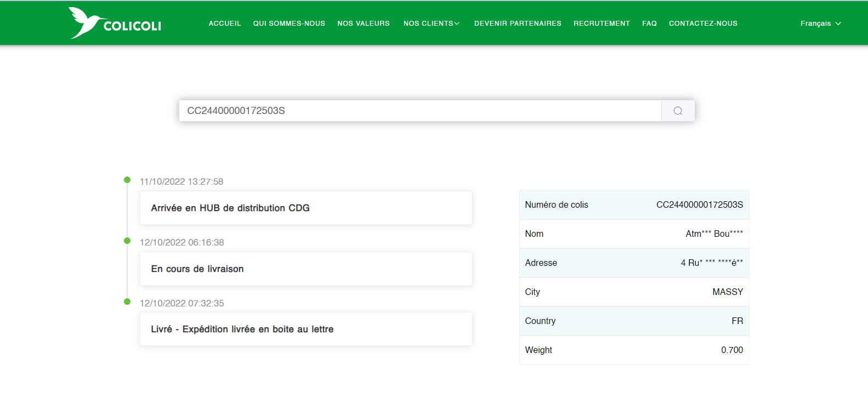Click the En cours de livraison card
This screenshot has height=415, width=868.
click(306, 269)
